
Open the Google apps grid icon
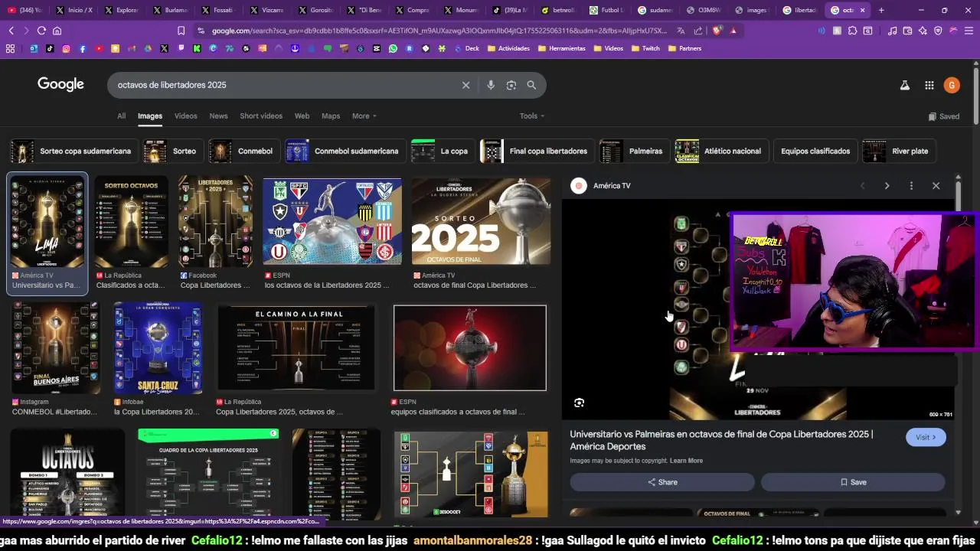[x=929, y=86]
